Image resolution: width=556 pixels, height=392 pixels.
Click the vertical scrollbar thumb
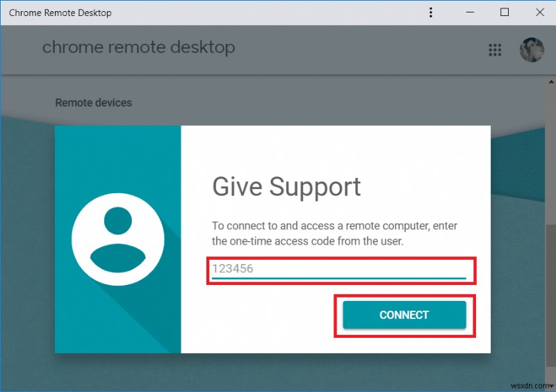[551, 295]
